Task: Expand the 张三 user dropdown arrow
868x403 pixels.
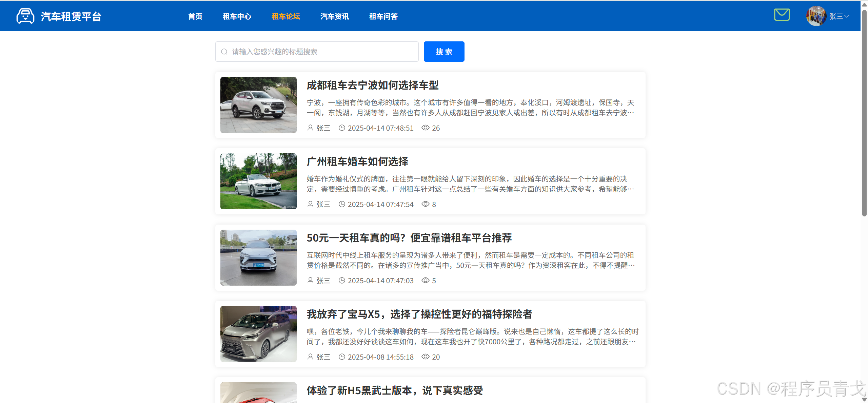Action: pos(847,16)
